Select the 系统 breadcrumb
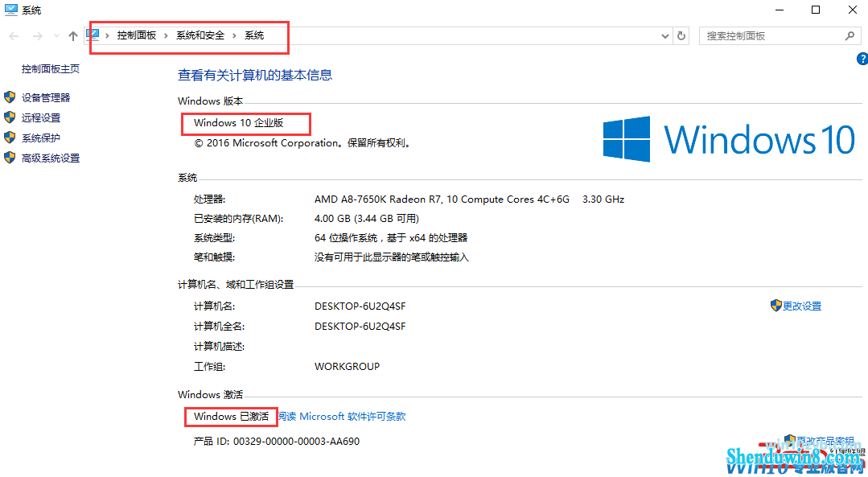 254,35
